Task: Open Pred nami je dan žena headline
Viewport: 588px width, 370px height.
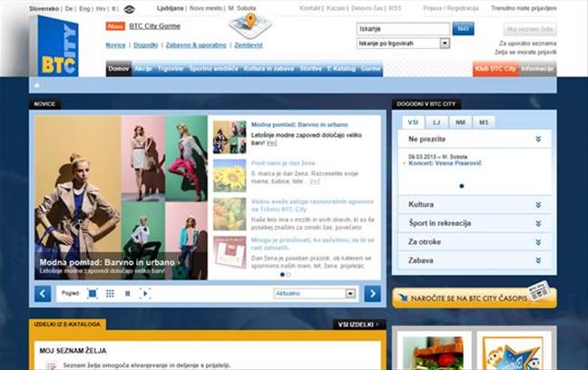Action: click(x=283, y=163)
